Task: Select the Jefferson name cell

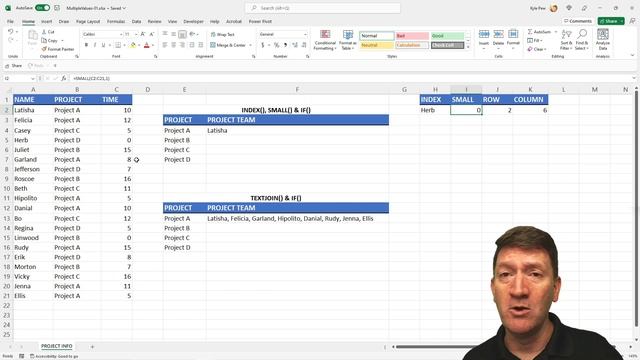Action: (x=33, y=169)
